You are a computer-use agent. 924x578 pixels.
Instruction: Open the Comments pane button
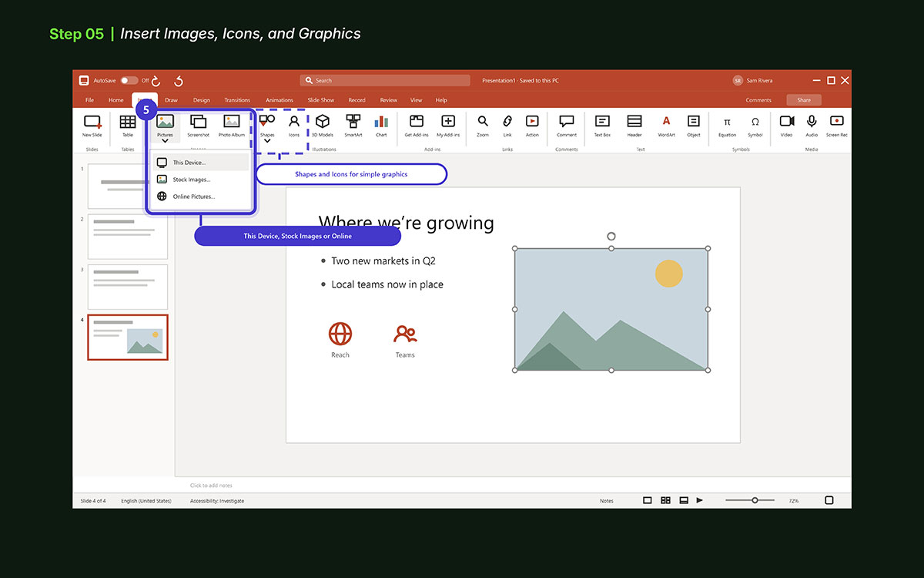pyautogui.click(x=758, y=100)
